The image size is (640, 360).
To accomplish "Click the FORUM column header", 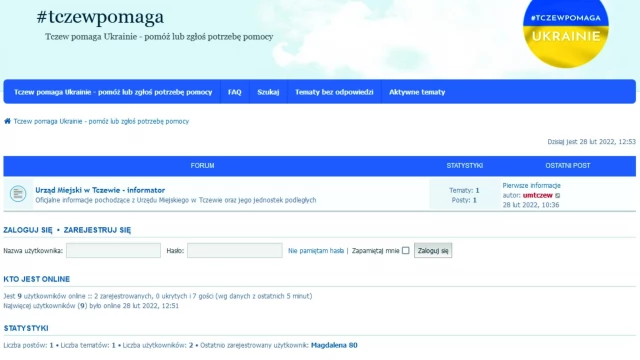I will point(202,166).
